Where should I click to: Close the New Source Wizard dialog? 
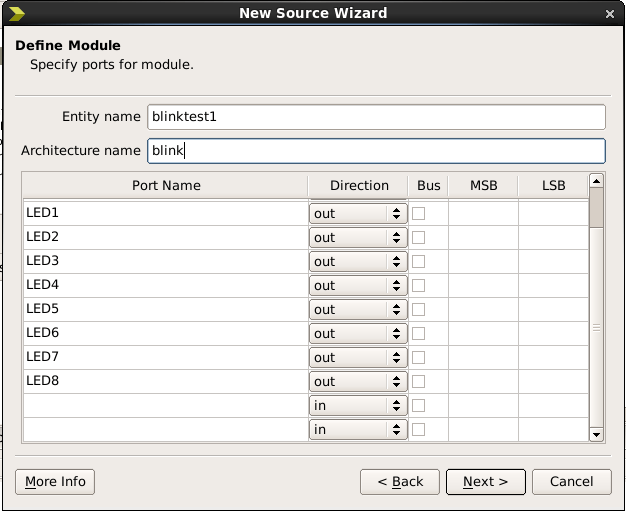(x=610, y=14)
